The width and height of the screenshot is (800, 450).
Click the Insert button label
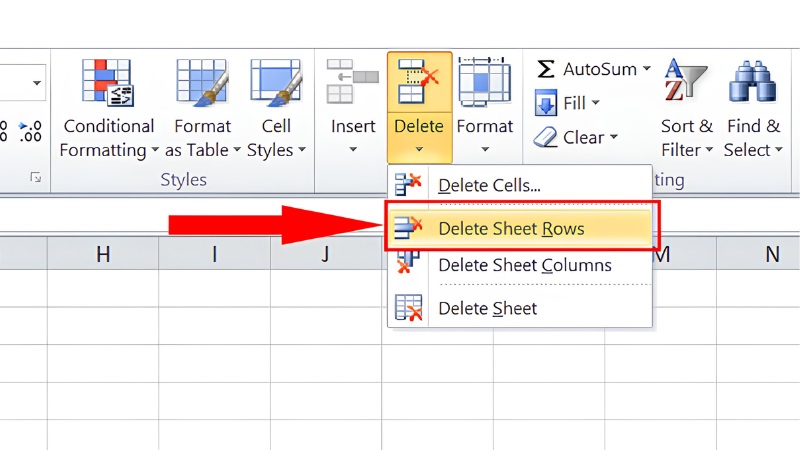[353, 126]
